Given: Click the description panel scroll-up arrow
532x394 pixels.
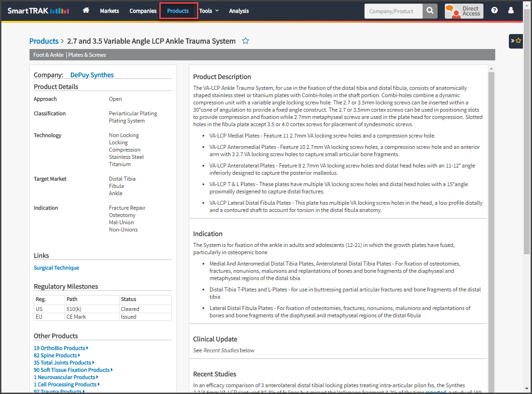Looking at the screenshot, I should click(491, 69).
